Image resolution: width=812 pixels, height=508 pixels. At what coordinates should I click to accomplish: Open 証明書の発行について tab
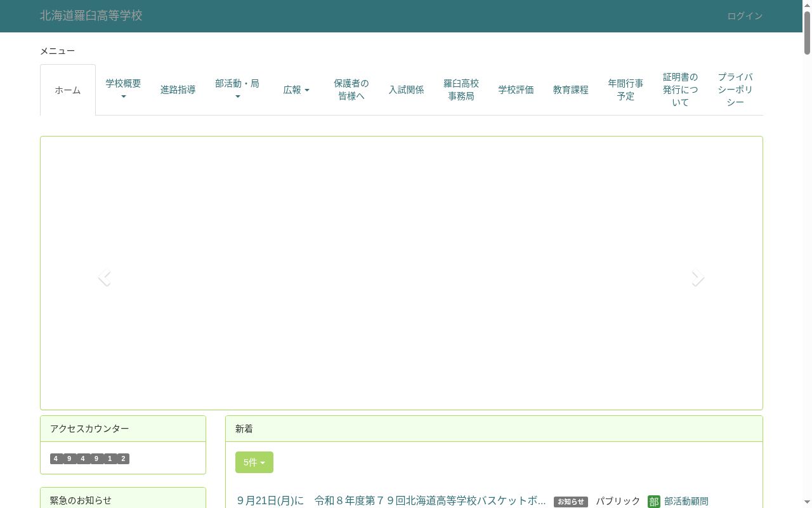click(680, 90)
